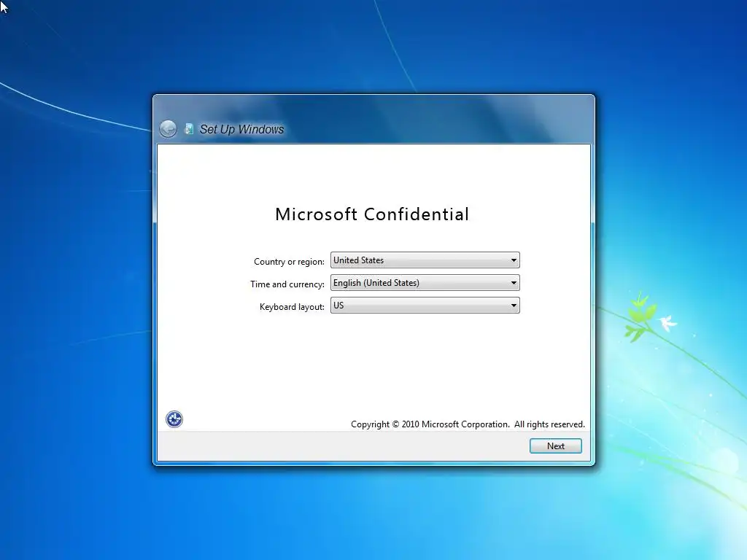Viewport: 747px width, 560px height.
Task: Open the Country or region dropdown
Action: [x=425, y=260]
